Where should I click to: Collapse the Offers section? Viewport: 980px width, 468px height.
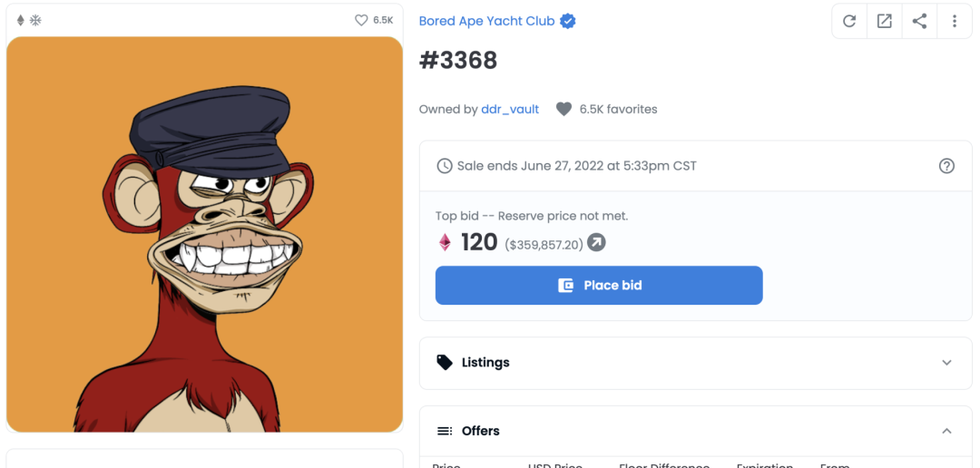(x=946, y=431)
